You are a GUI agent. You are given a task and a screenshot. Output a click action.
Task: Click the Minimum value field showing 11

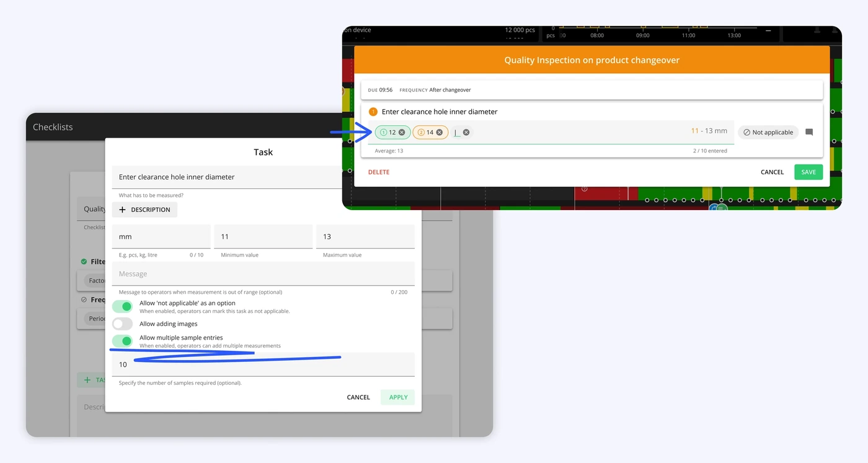pos(263,237)
